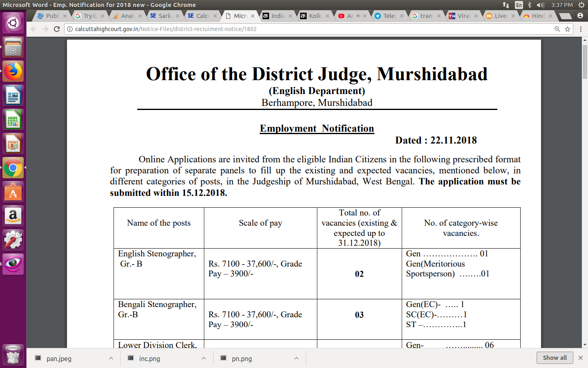
Task: Go back to the previous page
Action: coord(34,29)
